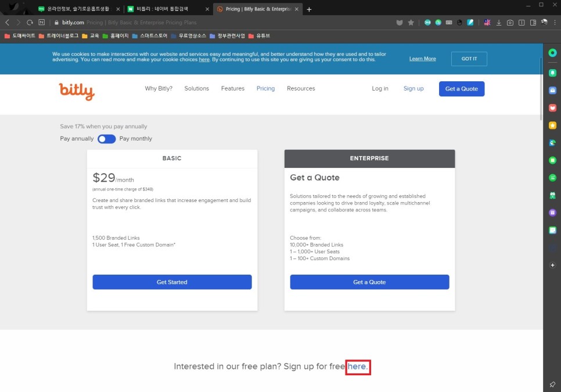Click Get a Quote in the header
The width and height of the screenshot is (561, 392).
pos(462,89)
